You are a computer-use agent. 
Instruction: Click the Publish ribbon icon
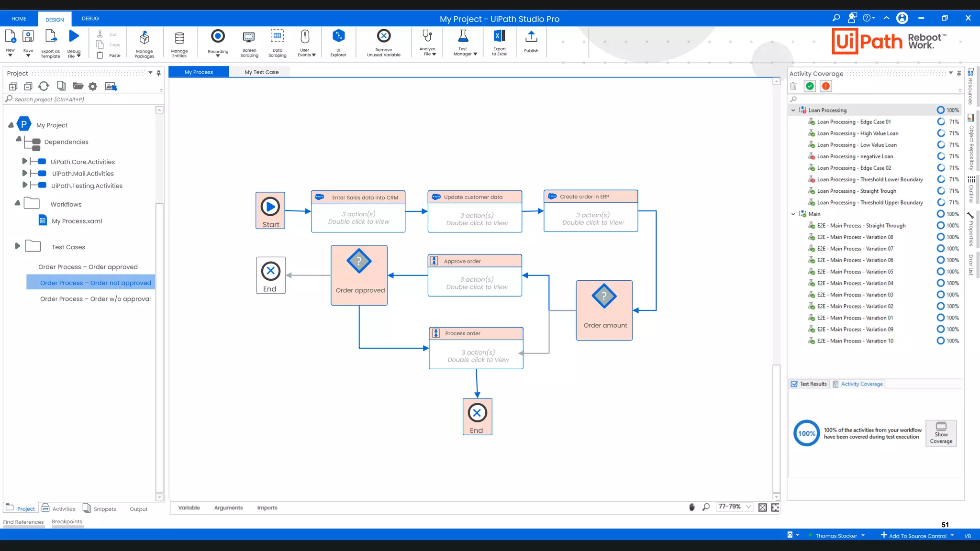531,37
